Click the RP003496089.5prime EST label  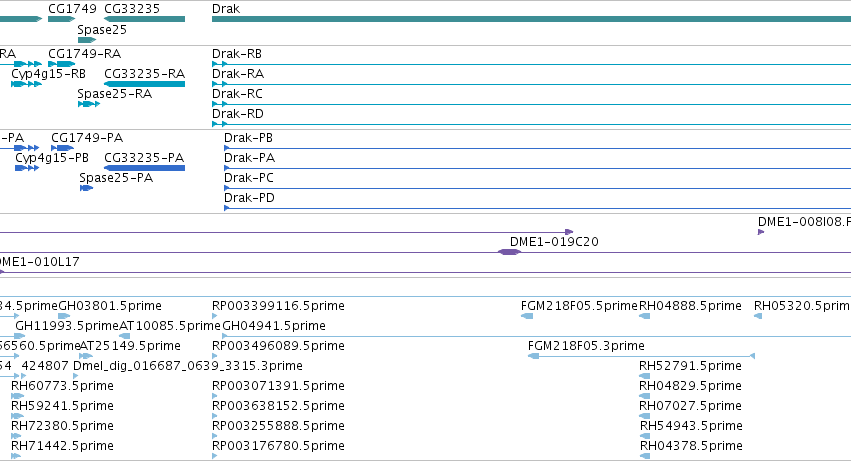coord(278,346)
